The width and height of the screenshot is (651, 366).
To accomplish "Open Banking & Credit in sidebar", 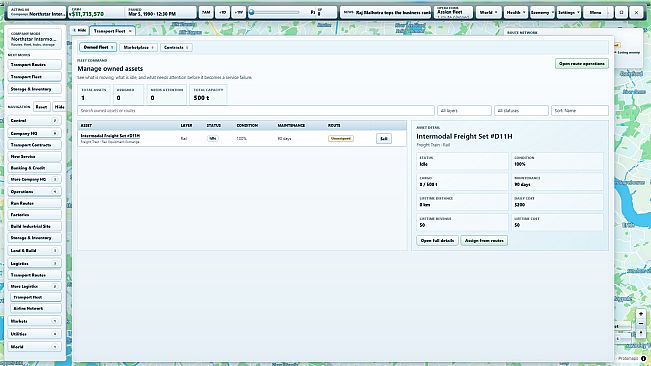I will [x=34, y=168].
